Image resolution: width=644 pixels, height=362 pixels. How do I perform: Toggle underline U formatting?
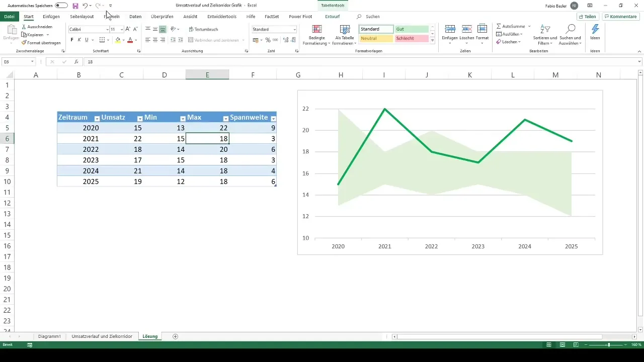[x=87, y=40]
